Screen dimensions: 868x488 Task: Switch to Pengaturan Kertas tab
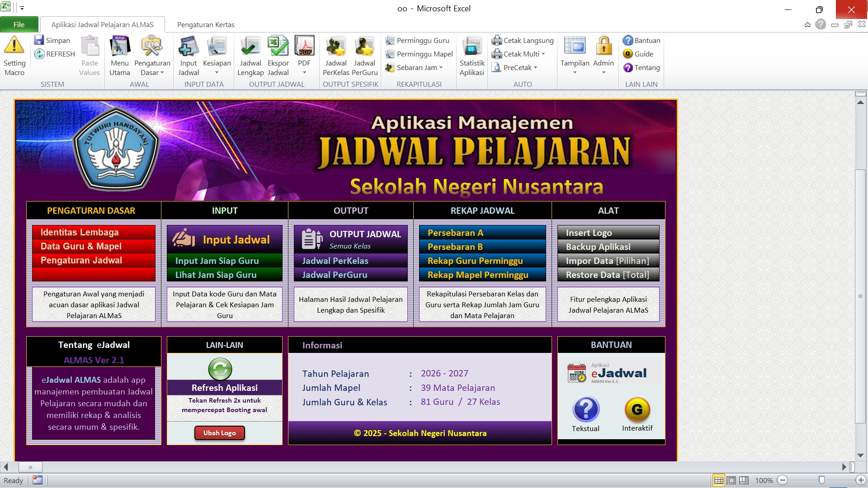coord(206,25)
